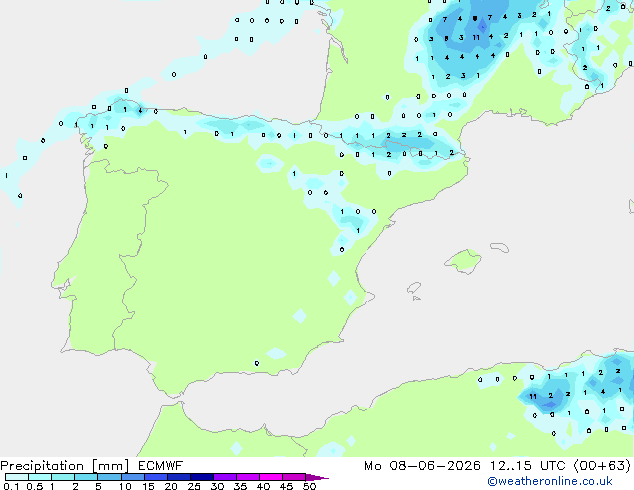The width and height of the screenshot is (634, 490).
Task: Select the 40–45 mm magenta legend swatch
Action: tap(271, 477)
